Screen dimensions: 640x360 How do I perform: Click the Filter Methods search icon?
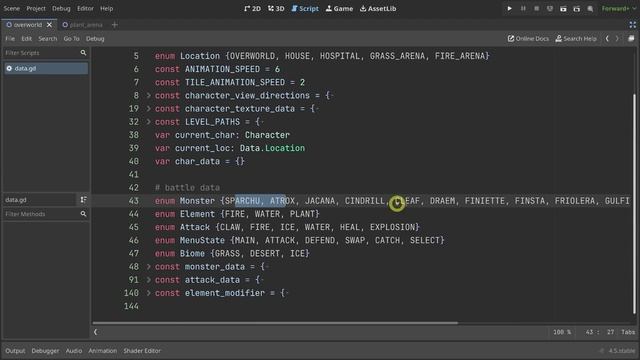tap(83, 214)
